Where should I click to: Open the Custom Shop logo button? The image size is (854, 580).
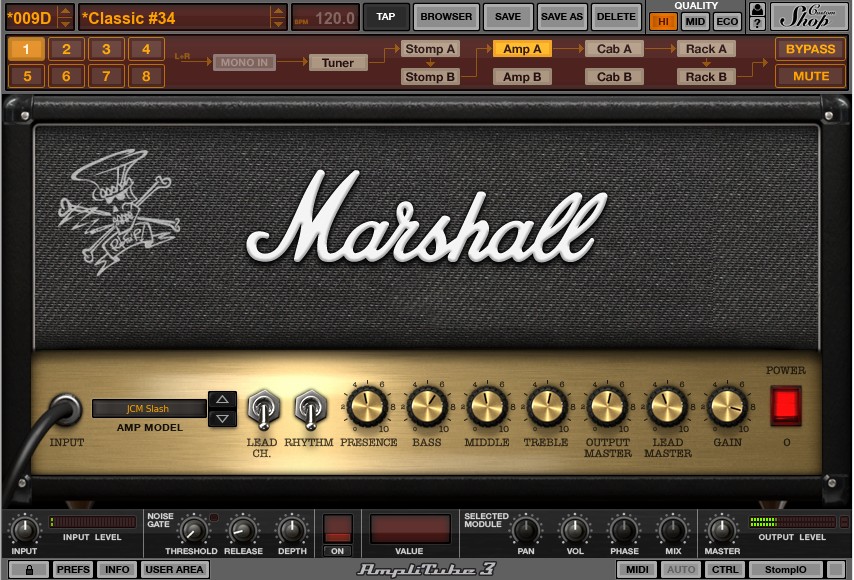808,16
